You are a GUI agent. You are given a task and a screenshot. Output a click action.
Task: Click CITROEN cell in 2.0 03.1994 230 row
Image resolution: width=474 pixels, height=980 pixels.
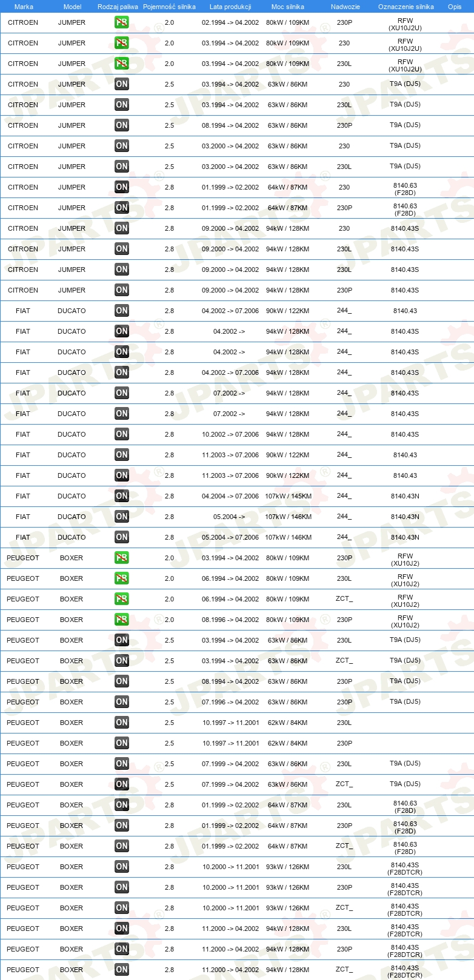[x=23, y=43]
